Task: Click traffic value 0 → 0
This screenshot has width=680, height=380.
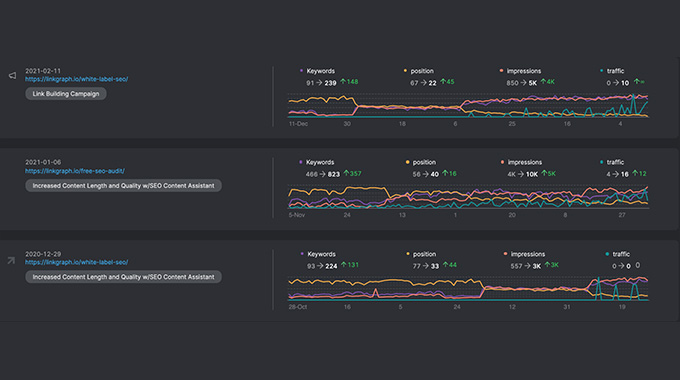Action: coord(621,266)
